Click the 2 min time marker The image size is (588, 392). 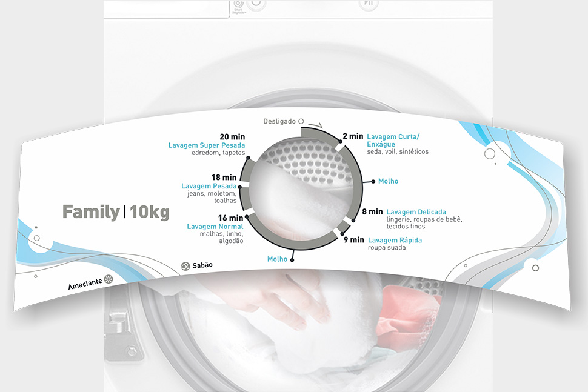tap(353, 136)
